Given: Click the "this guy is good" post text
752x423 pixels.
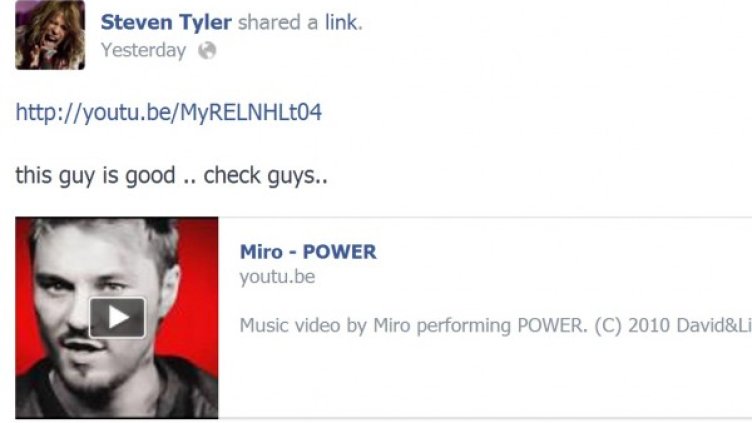Looking at the screenshot, I should (x=95, y=175).
